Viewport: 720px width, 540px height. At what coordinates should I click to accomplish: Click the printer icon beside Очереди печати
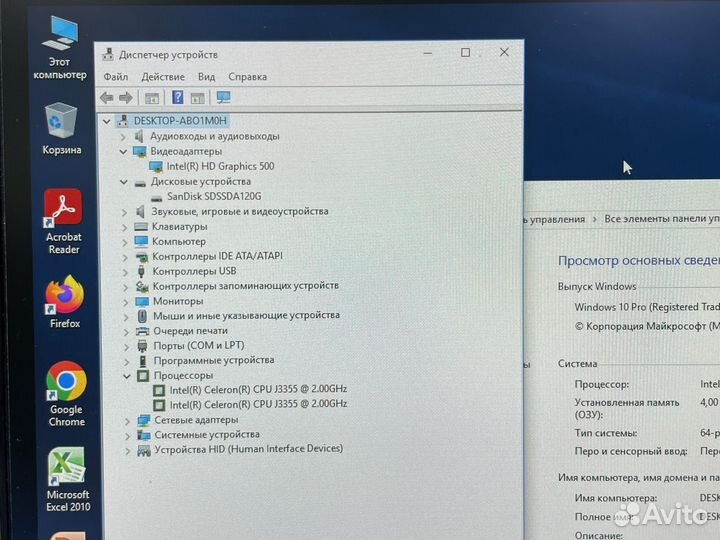click(x=143, y=331)
